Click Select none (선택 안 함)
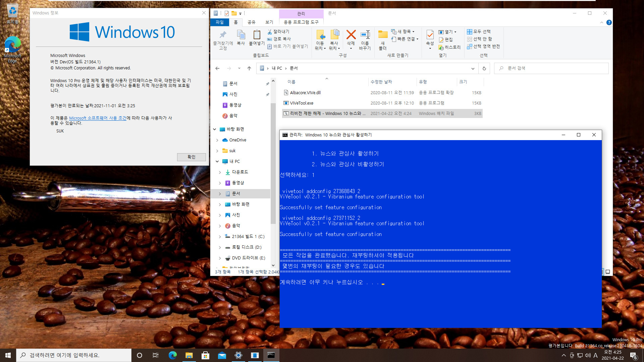Image resolution: width=644 pixels, height=362 pixels. pos(479,39)
